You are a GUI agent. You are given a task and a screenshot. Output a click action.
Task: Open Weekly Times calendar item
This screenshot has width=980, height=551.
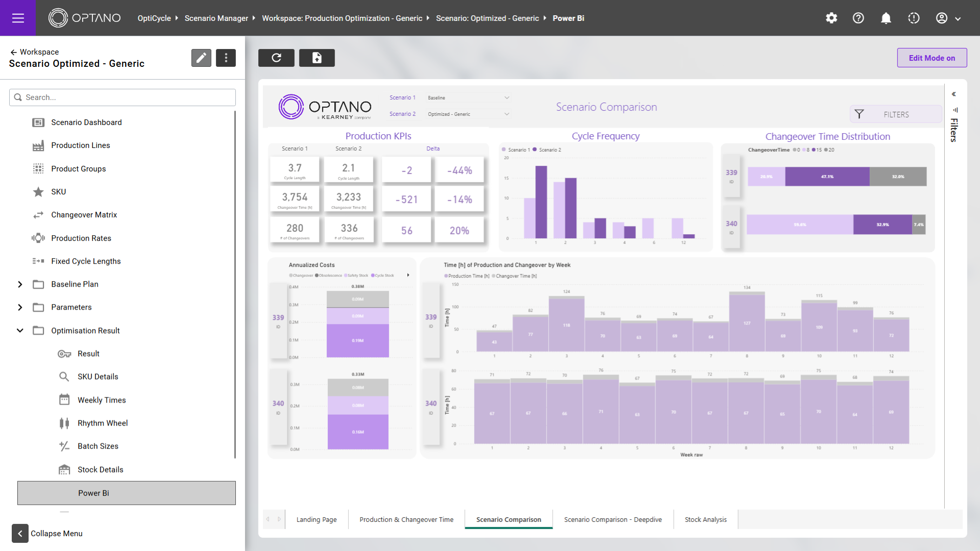pyautogui.click(x=102, y=400)
